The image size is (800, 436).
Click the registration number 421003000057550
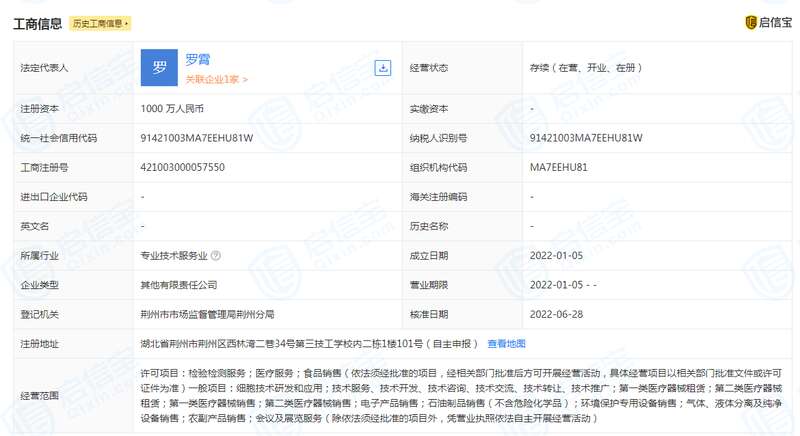[x=183, y=167]
